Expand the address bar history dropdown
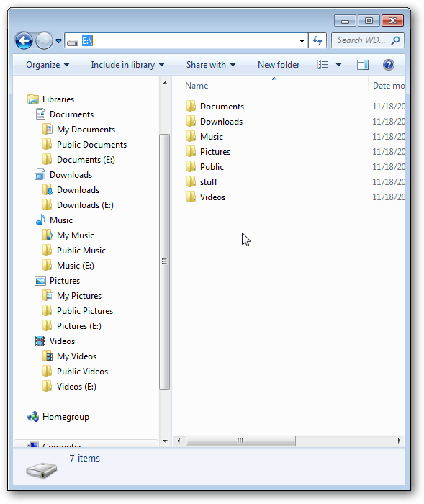This screenshot has width=424, height=504. (302, 41)
